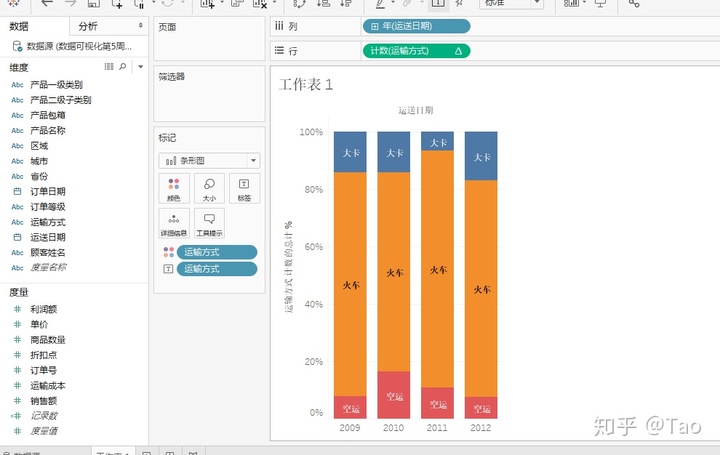Click the search icon in 维度 header
720x455 pixels.
click(x=123, y=67)
